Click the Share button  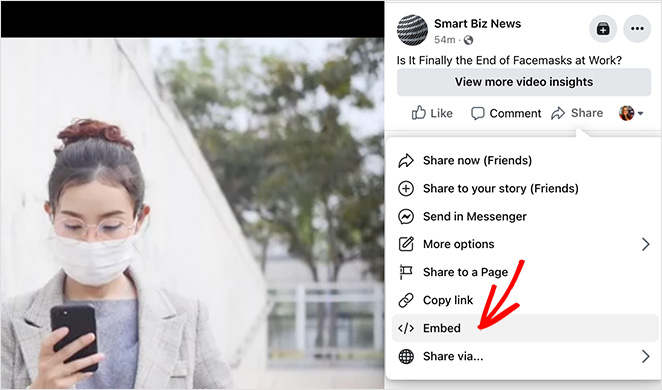tap(577, 113)
